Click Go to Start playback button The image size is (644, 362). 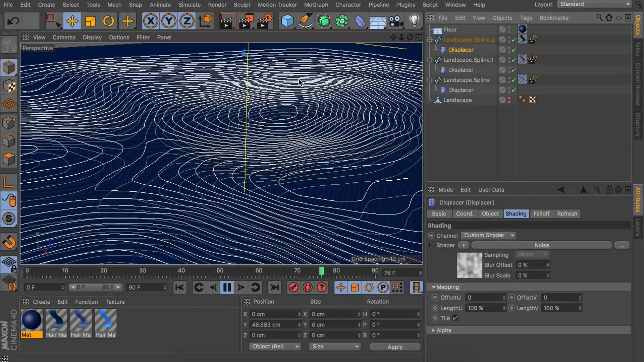[180, 287]
